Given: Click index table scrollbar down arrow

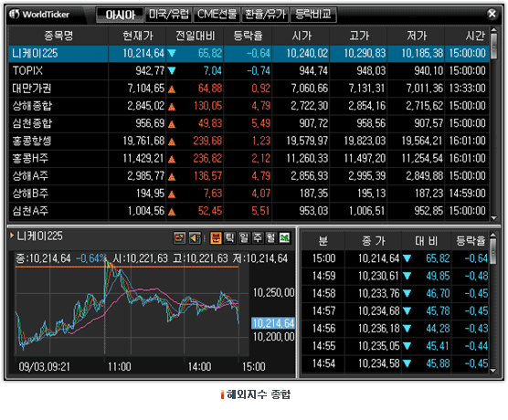Looking at the screenshot, I should pos(493,218).
